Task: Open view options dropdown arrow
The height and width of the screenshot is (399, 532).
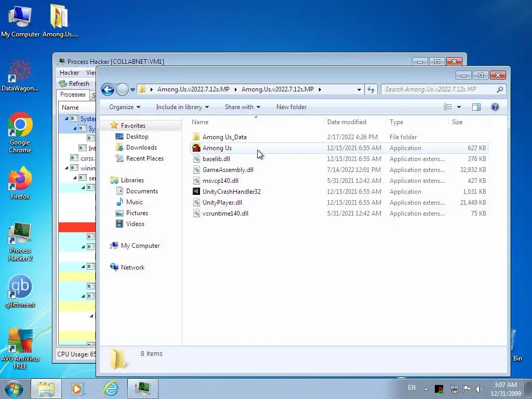Action: click(459, 107)
